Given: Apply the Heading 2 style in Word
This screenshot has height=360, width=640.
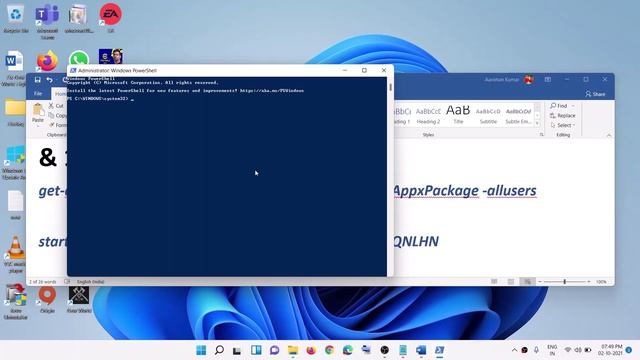Looking at the screenshot, I should click(428, 115).
